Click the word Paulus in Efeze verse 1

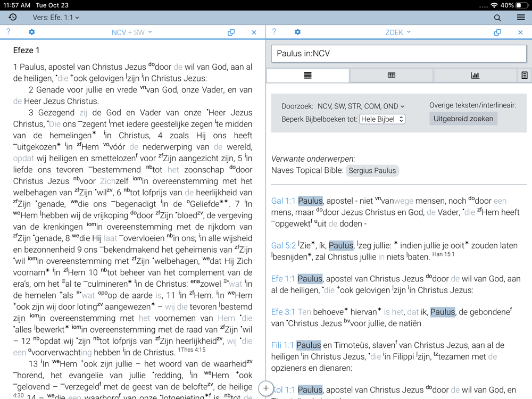(32, 67)
